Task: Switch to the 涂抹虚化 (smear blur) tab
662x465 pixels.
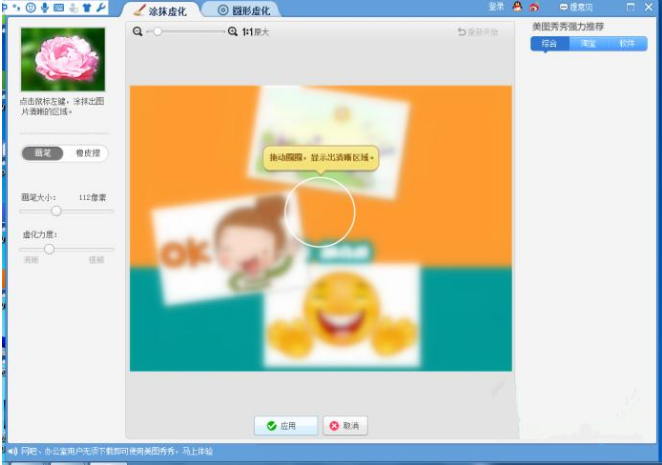Action: click(x=160, y=10)
